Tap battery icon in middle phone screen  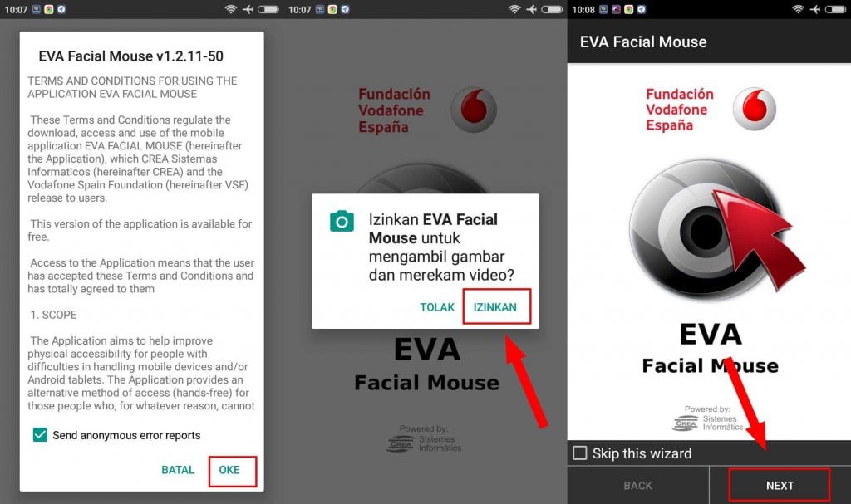pos(552,9)
